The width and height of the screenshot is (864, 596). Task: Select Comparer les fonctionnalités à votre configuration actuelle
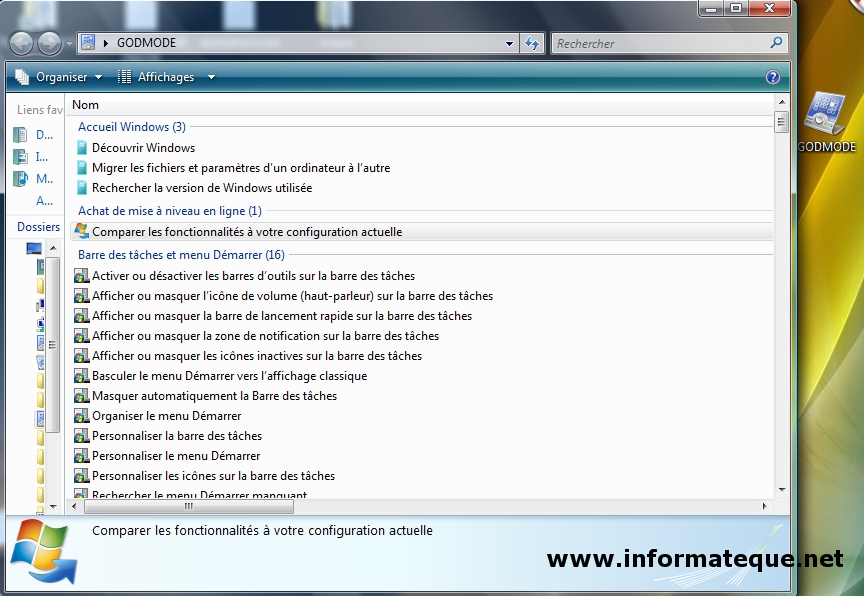(247, 232)
